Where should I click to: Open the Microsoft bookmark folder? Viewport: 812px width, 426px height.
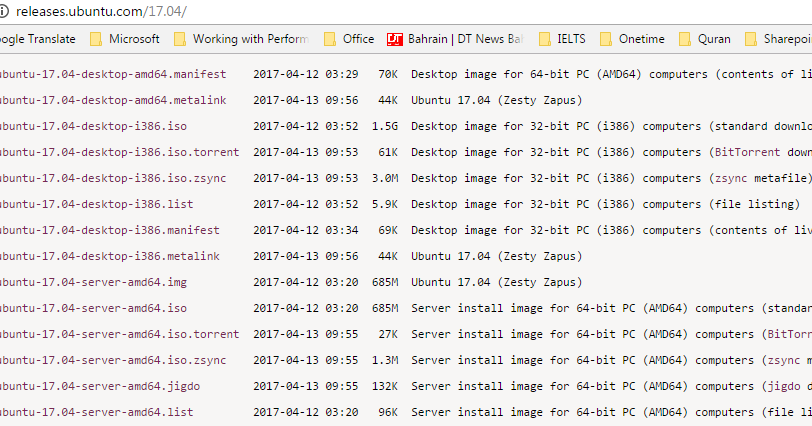point(125,39)
